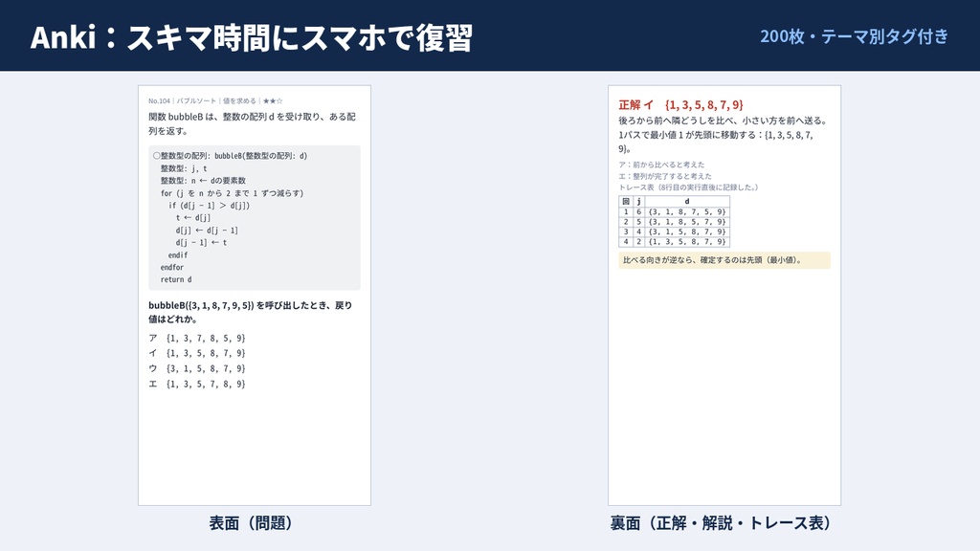
Task: Click the trace table header "j"
Action: click(638, 201)
